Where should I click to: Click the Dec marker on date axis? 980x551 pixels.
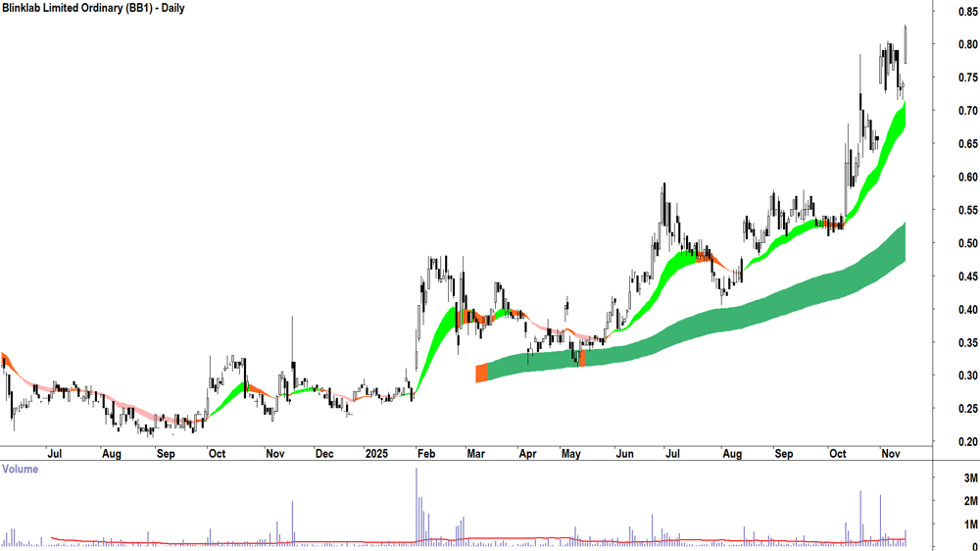pos(324,453)
